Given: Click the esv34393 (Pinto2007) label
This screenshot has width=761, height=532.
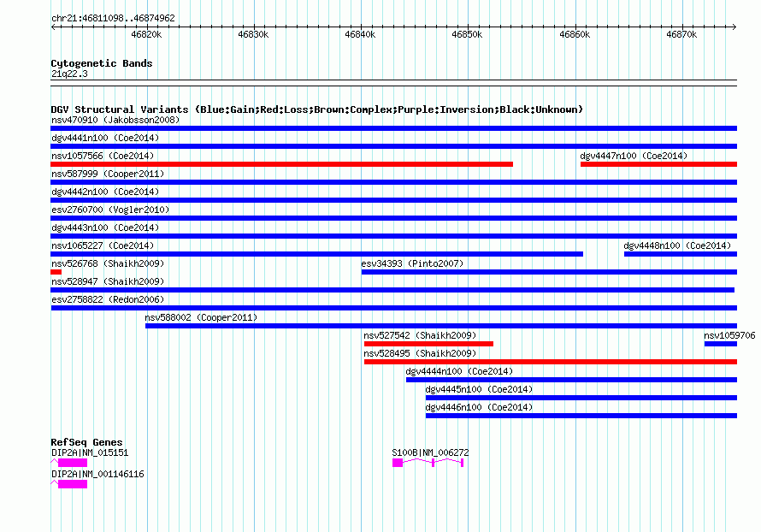Looking at the screenshot, I should (x=412, y=263).
